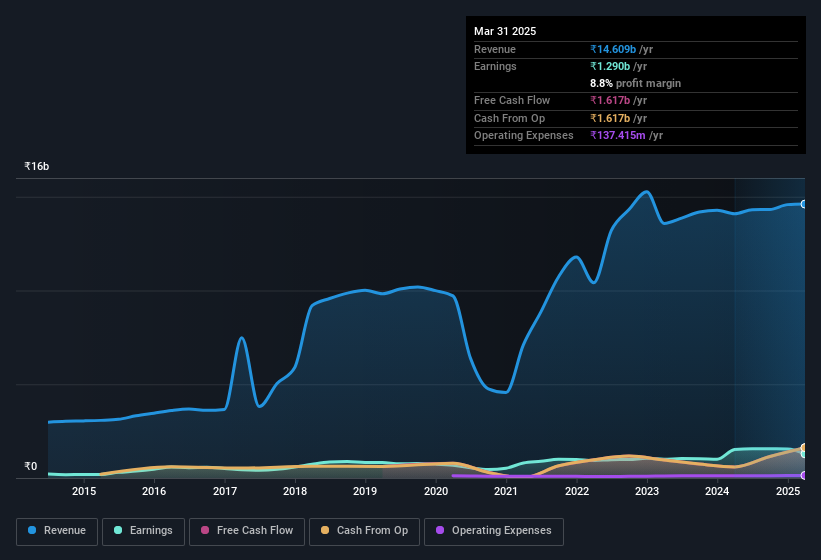
Task: Click the Cash From Op orange end-point marker
Action: [804, 447]
